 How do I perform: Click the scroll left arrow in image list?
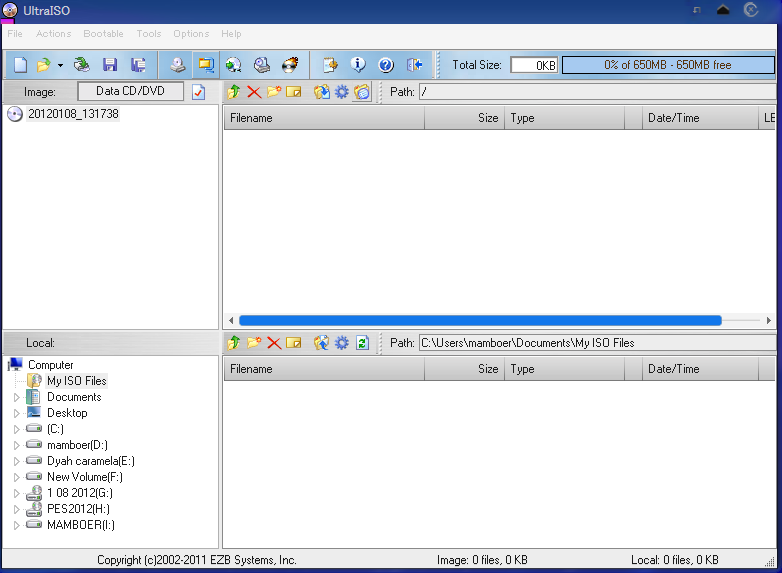point(231,320)
